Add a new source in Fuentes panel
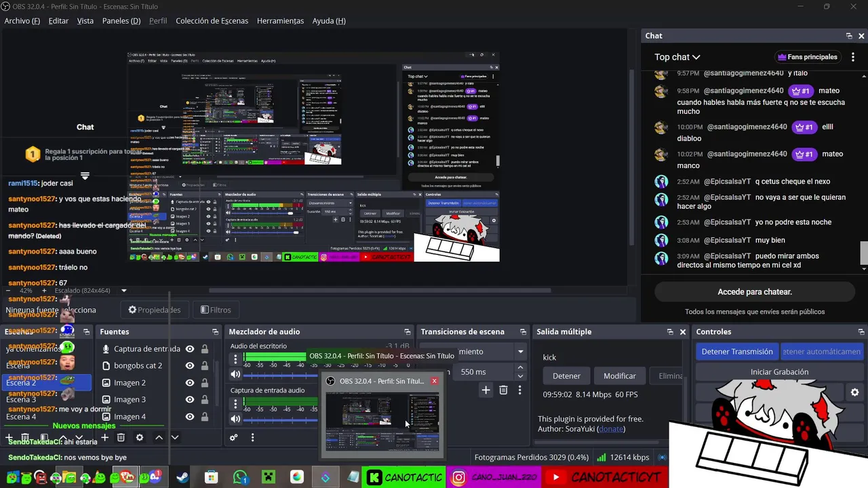Screen dimensions: 868x488 click(x=104, y=437)
